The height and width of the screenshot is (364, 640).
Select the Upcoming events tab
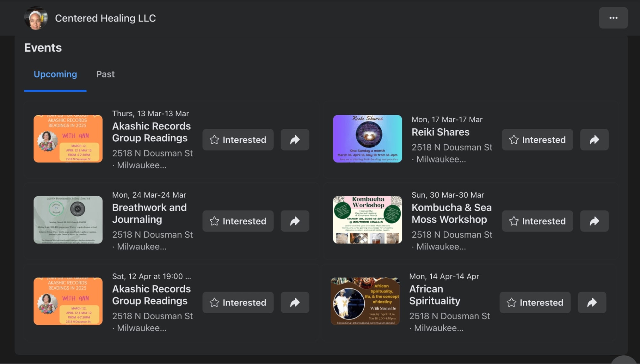[55, 74]
